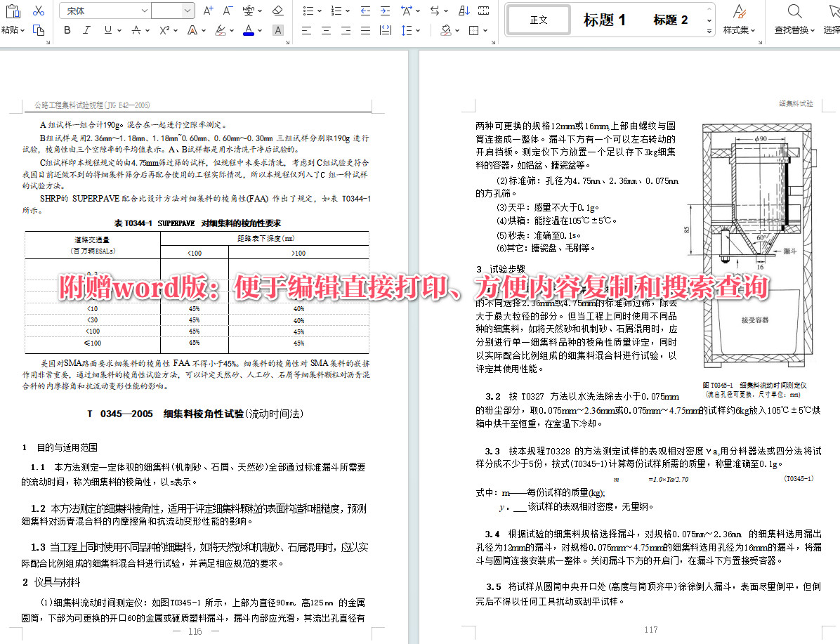Apply the 标题 1 heading style
Viewport: 840px width, 644px height.
pos(605,20)
